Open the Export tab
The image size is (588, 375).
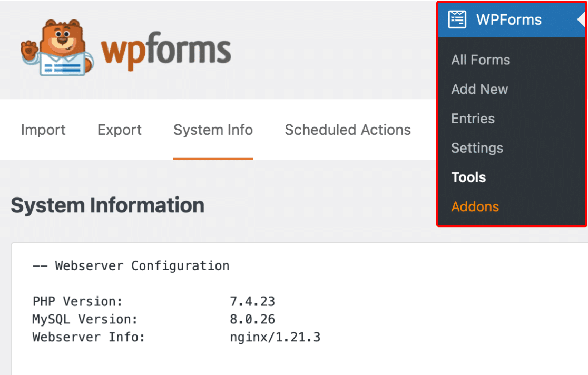(x=119, y=130)
